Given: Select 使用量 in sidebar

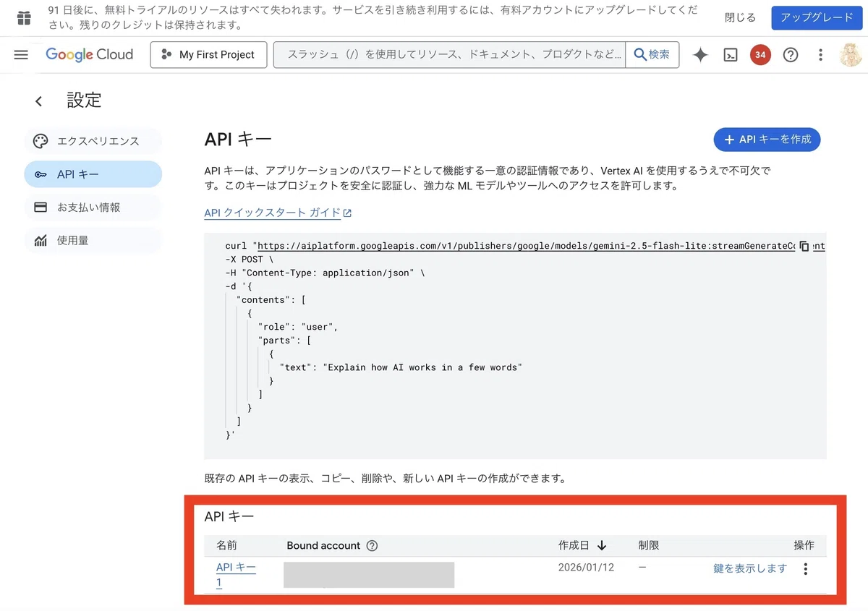Looking at the screenshot, I should pos(93,241).
